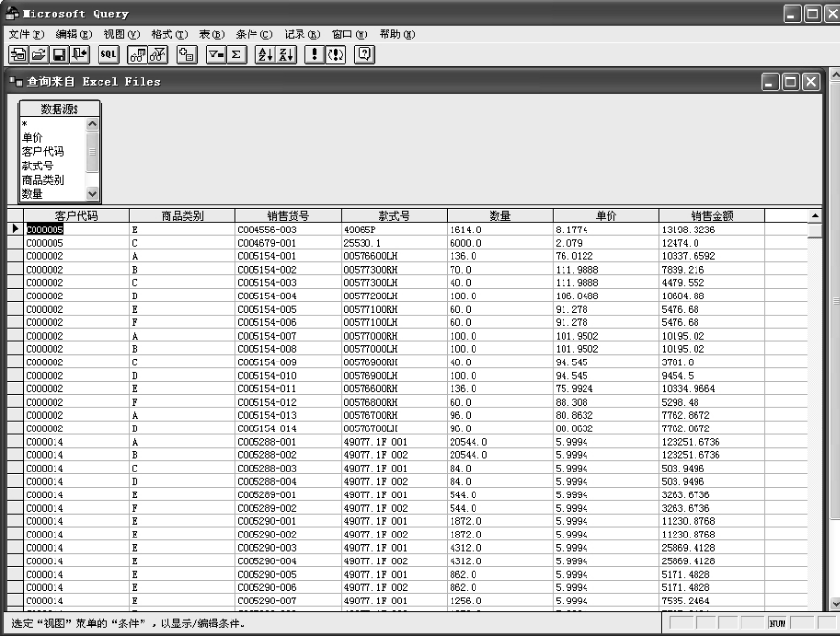This screenshot has width=840, height=636.
Task: Open the 视图(V) menu
Action: coord(122,34)
